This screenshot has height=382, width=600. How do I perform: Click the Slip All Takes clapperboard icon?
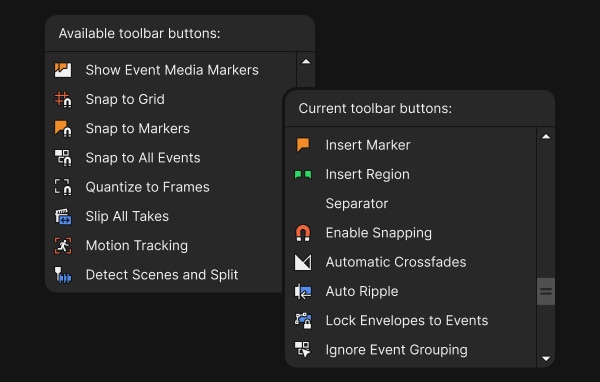63,216
